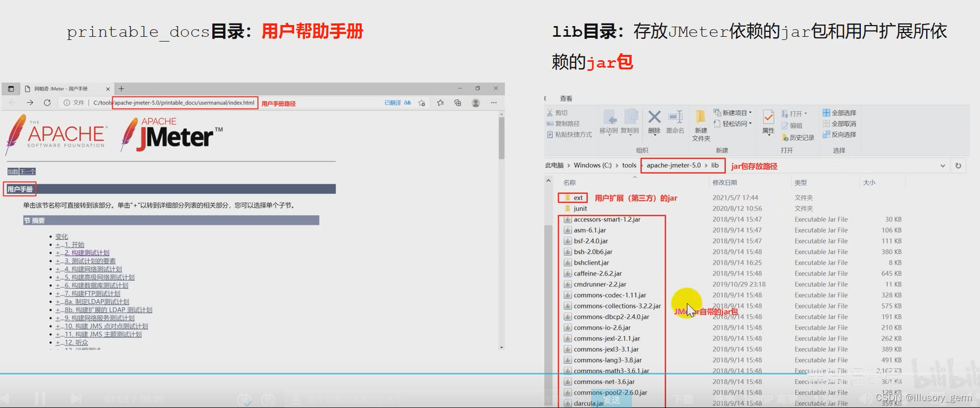Click breadcrumb chevron between apache-jmeter-5.0 and lib
Viewport: 980px width, 408px height.
point(706,166)
